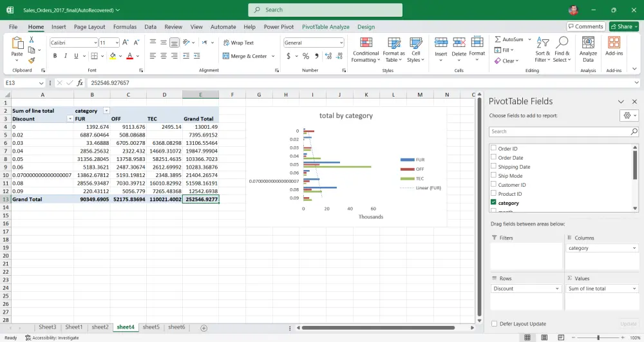Image resolution: width=644 pixels, height=342 pixels.
Task: Click the Share button
Action: 623,26
